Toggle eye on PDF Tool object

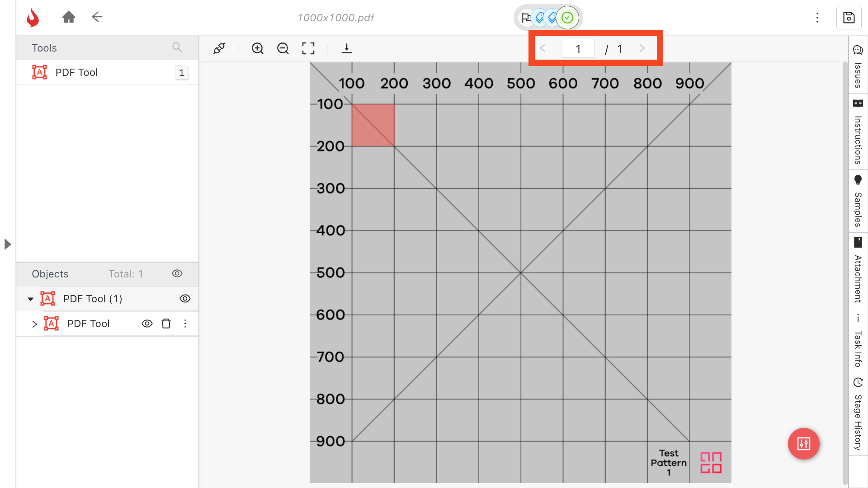pos(147,324)
